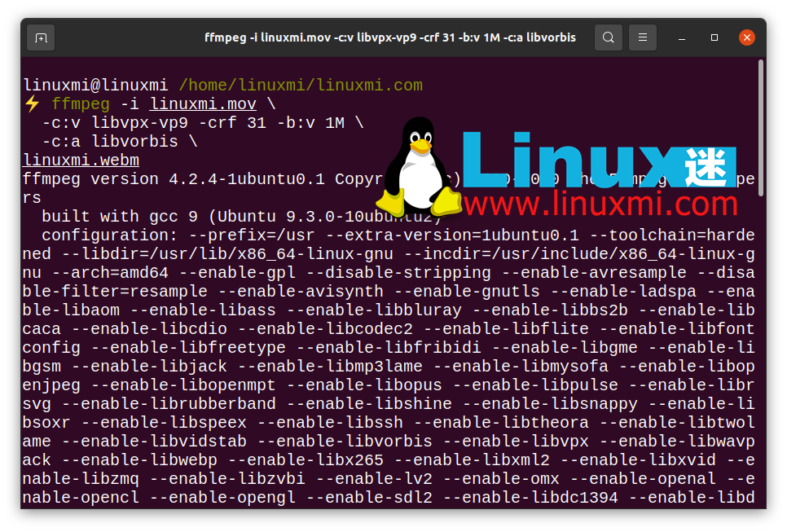Image resolution: width=787 pixels, height=532 pixels.
Task: Click the --arch=amd64 option text
Action: coord(110,273)
